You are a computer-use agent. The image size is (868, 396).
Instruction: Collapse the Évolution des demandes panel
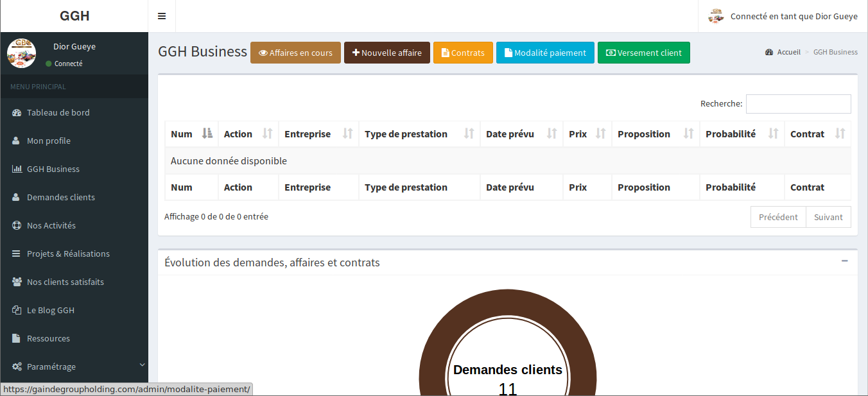pyautogui.click(x=845, y=261)
